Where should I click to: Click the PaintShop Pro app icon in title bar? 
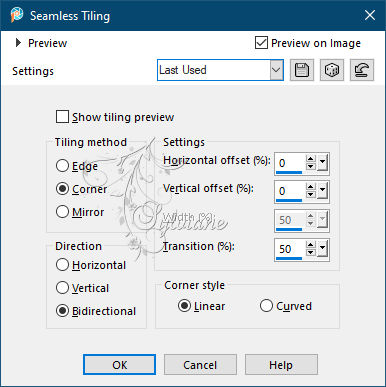coord(16,15)
